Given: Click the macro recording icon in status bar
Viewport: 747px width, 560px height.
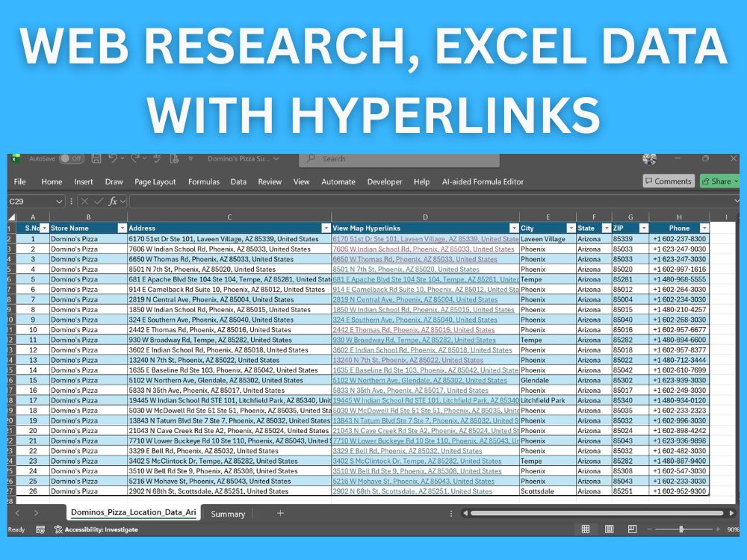Looking at the screenshot, I should tap(40, 529).
